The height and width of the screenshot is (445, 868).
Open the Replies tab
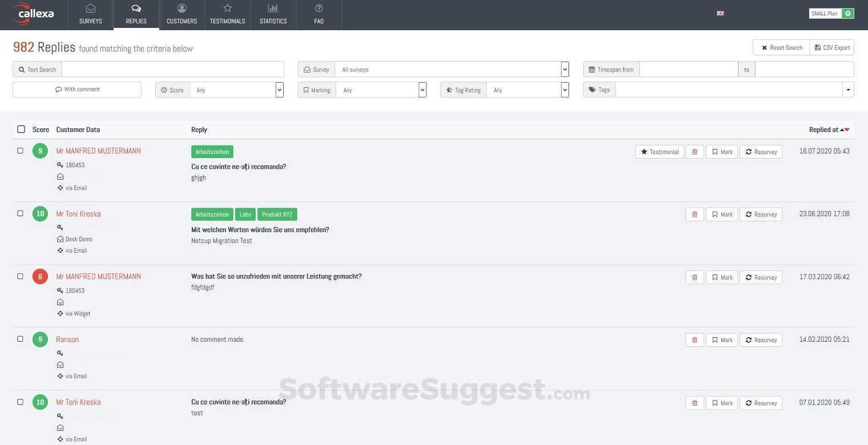coord(136,15)
